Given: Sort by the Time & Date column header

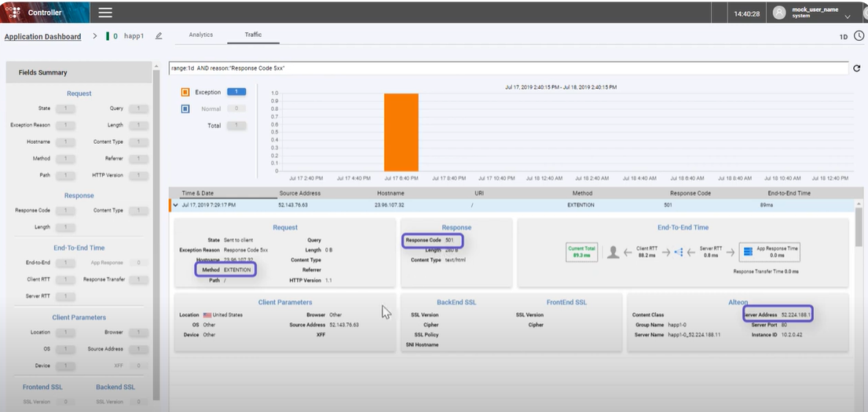Looking at the screenshot, I should coord(198,193).
